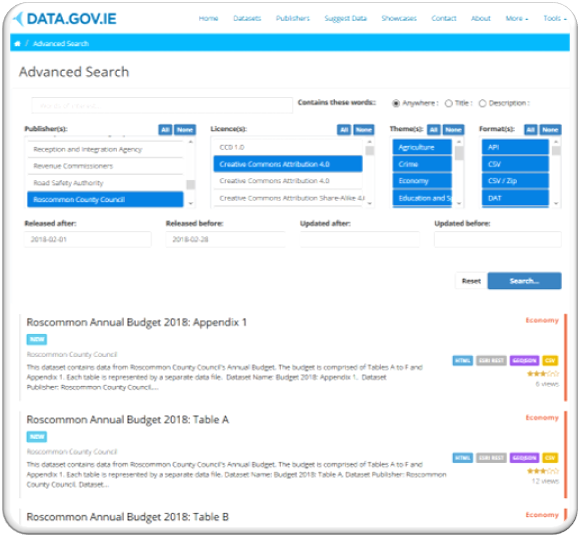Click the NEW tag under Table A title
The width and height of the screenshot is (580, 537).
[37, 437]
